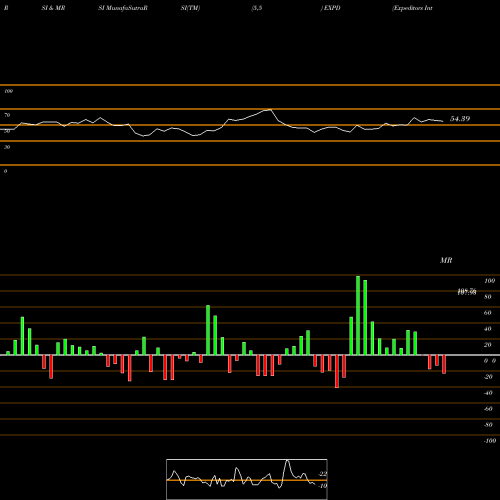Click the 40 label on MR axis

click(x=488, y=329)
